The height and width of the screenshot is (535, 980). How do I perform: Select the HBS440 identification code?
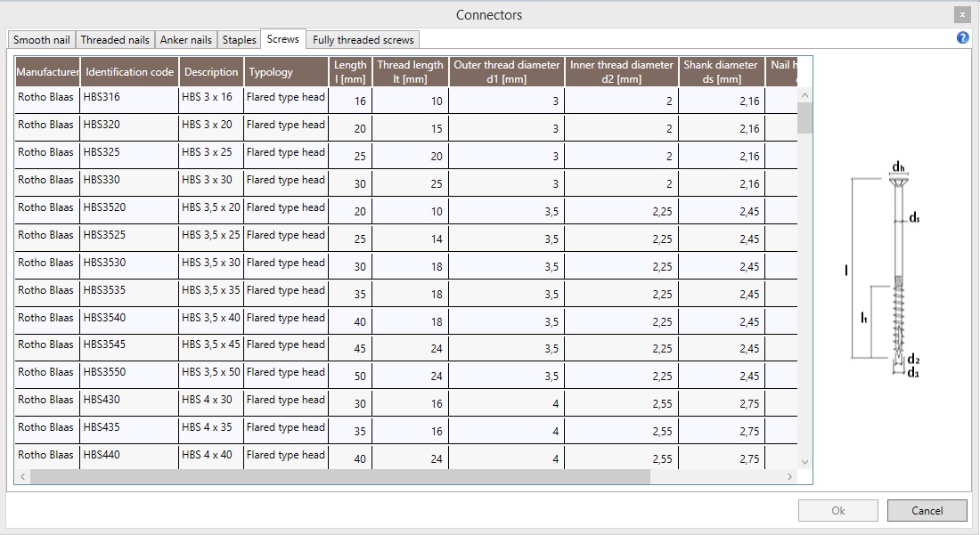pyautogui.click(x=129, y=457)
